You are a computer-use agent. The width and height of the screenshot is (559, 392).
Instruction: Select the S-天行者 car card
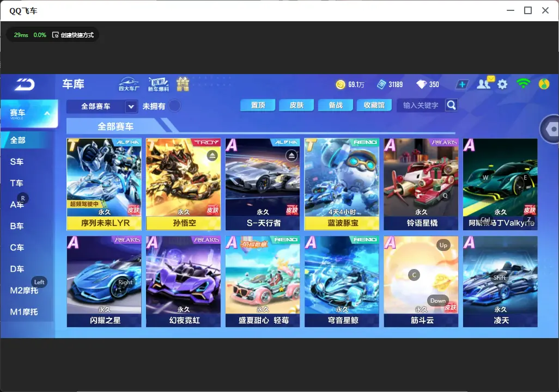pyautogui.click(x=263, y=184)
